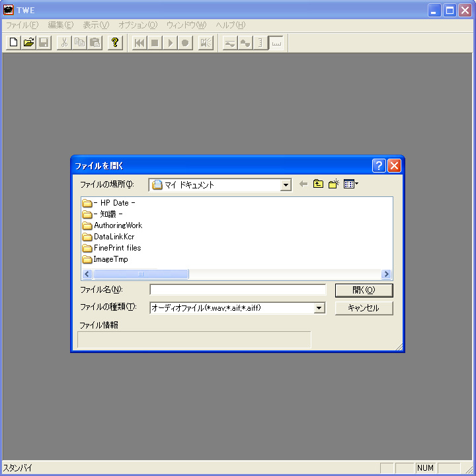Viewport: 476px width, 476px height.
Task: Click the Save floppy disk icon
Action: 44,42
